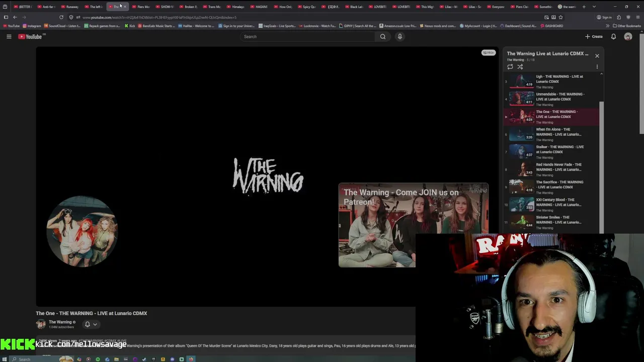Open the Windows Start button

click(x=5, y=359)
